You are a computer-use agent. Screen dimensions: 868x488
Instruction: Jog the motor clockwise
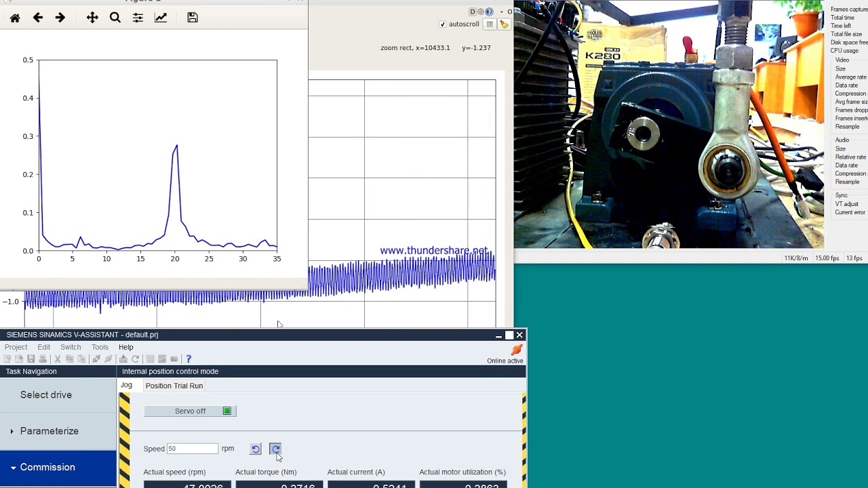(275, 449)
